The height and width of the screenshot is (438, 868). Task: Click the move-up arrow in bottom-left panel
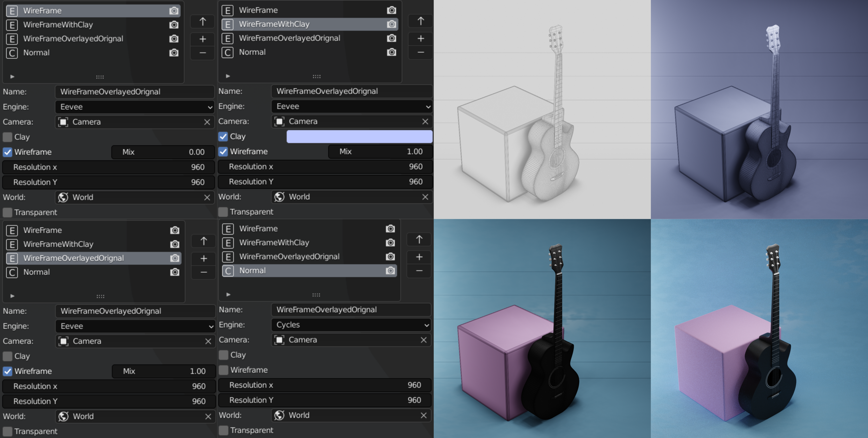[204, 241]
